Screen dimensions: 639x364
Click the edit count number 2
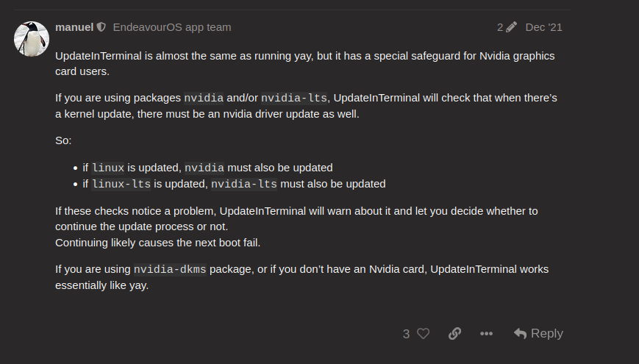point(500,27)
